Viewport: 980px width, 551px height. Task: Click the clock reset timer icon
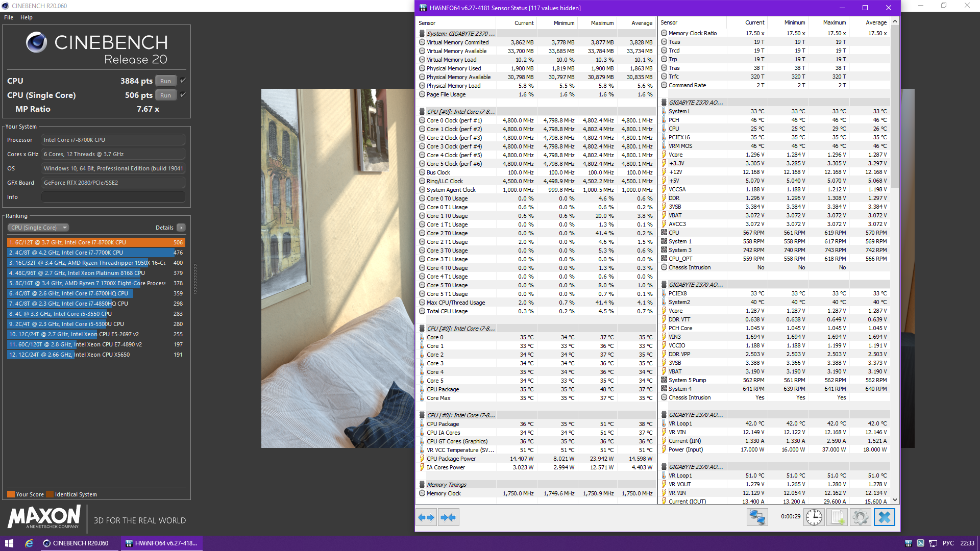coord(814,517)
